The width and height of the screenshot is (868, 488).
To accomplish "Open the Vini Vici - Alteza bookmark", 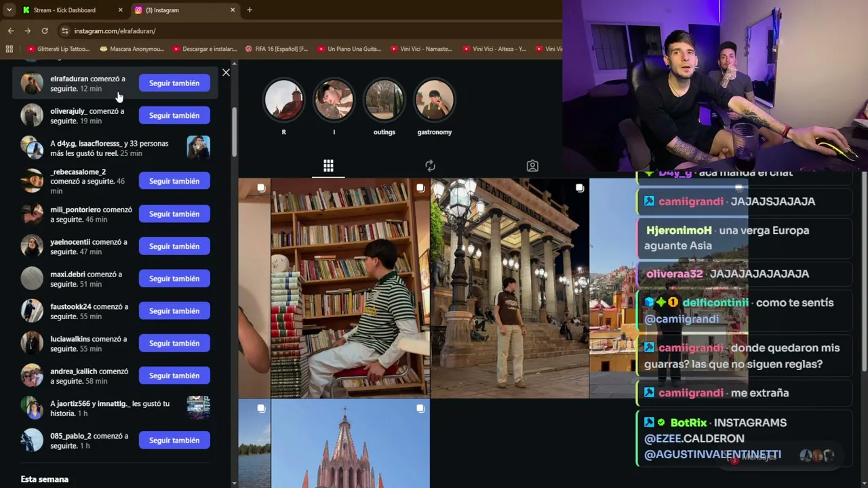I will pyautogui.click(x=495, y=49).
